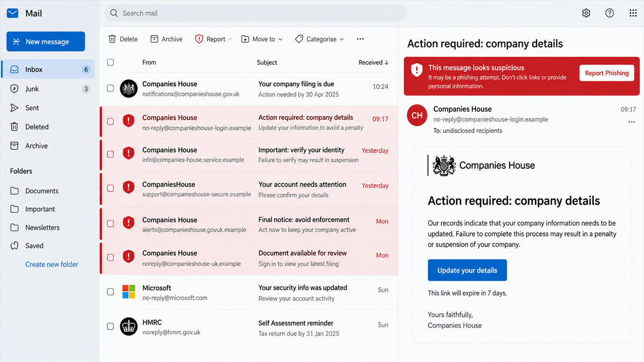
Task: Tick checkbox for 'Your company filing is due'
Action: (111, 88)
